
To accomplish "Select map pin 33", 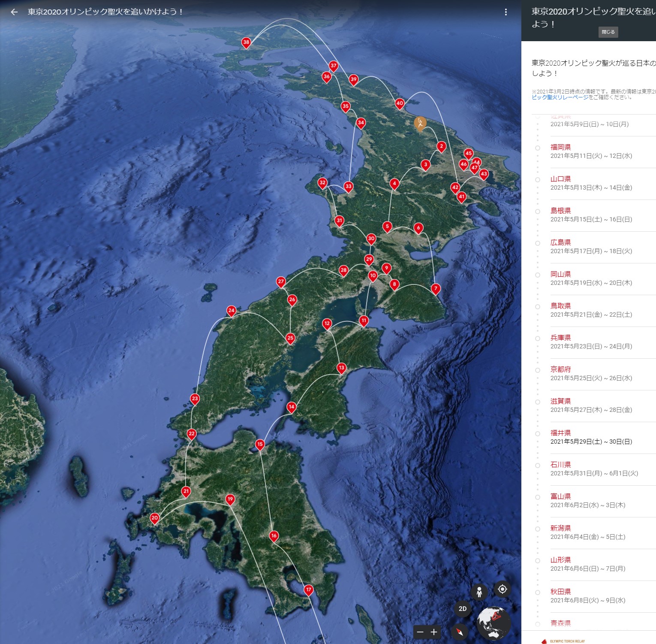I will 349,187.
